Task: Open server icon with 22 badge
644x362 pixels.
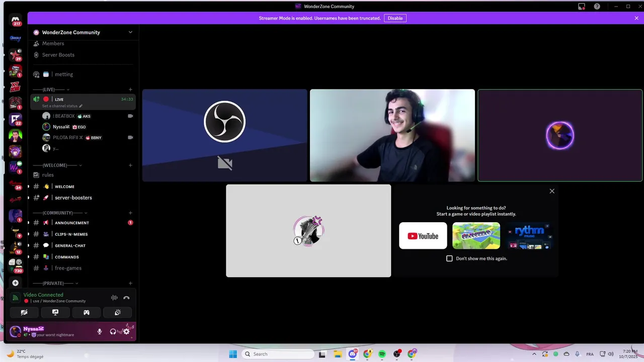Action: (x=16, y=120)
